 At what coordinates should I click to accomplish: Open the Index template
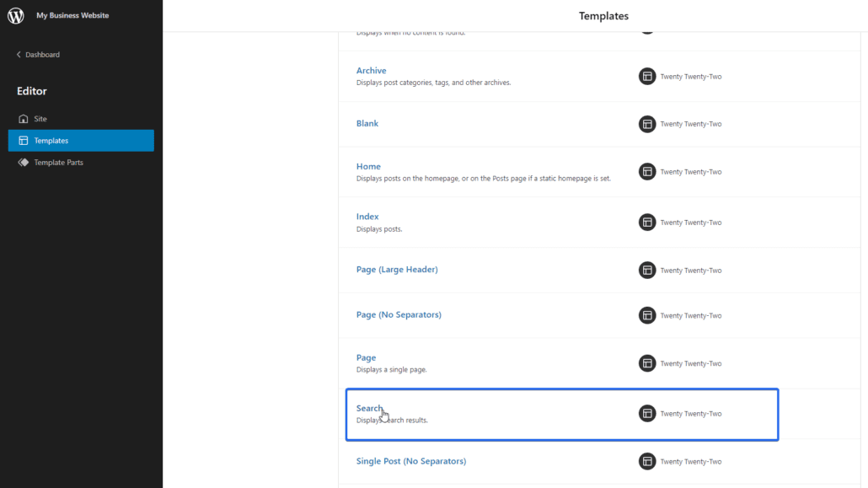367,217
